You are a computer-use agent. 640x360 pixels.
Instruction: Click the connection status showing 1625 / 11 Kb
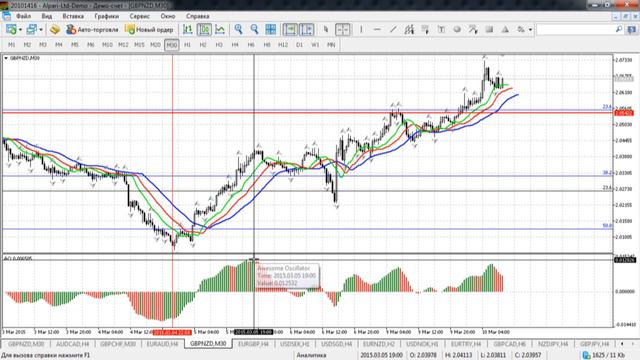604,355
